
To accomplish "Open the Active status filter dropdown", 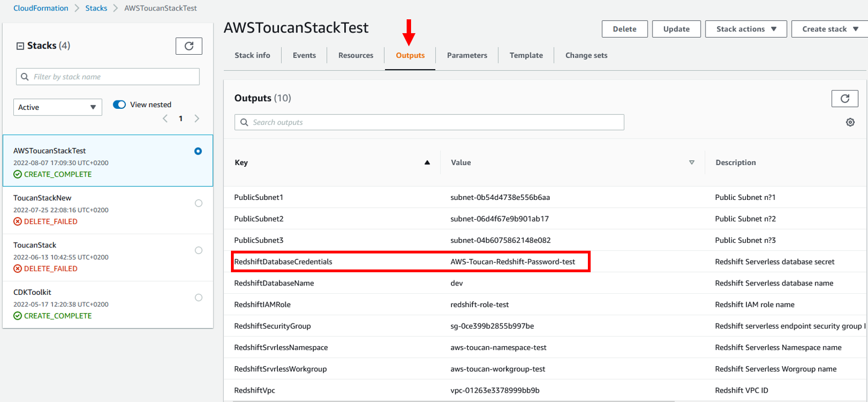I will 57,107.
